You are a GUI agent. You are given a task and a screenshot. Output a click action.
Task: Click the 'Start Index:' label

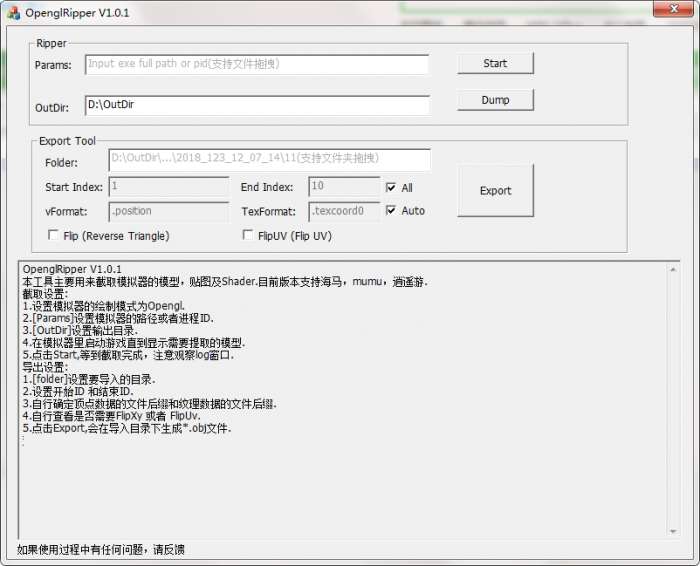(x=74, y=187)
